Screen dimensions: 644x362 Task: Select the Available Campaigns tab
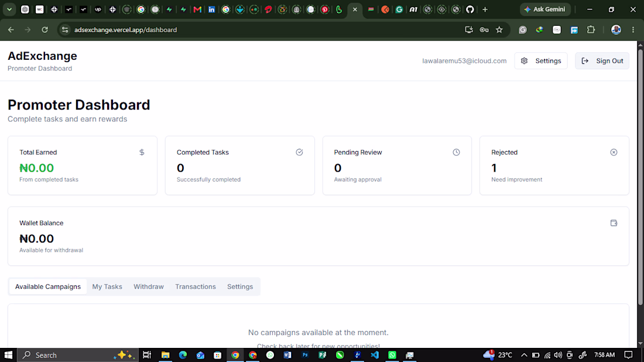pyautogui.click(x=47, y=287)
